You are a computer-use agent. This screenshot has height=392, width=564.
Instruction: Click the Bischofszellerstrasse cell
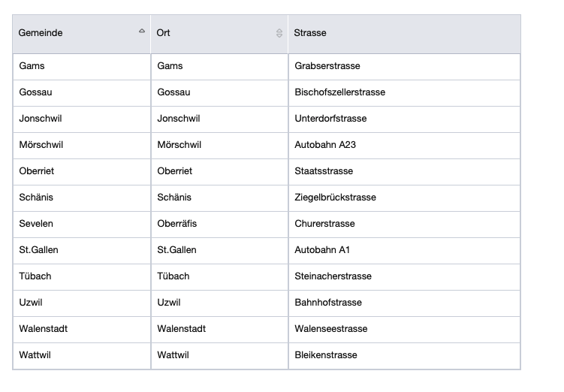coord(340,92)
